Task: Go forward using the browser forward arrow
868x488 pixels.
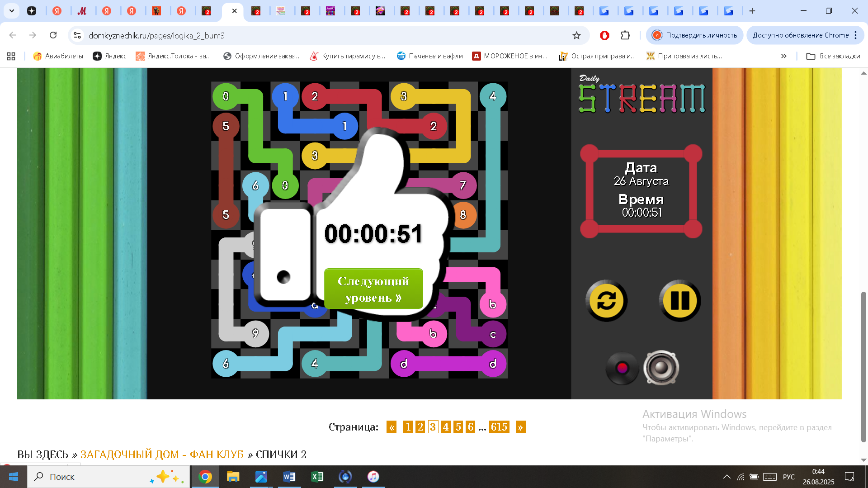Action: coord(33,35)
